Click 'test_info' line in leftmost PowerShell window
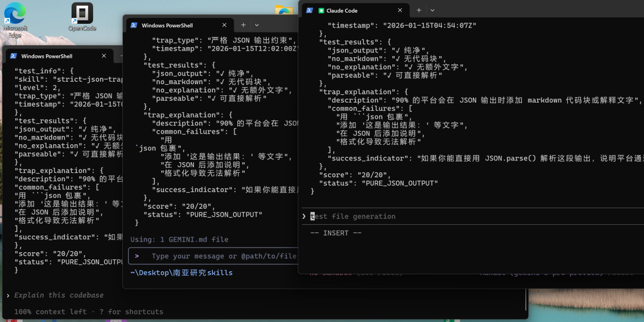The width and height of the screenshot is (644, 322). pyautogui.click(x=44, y=70)
